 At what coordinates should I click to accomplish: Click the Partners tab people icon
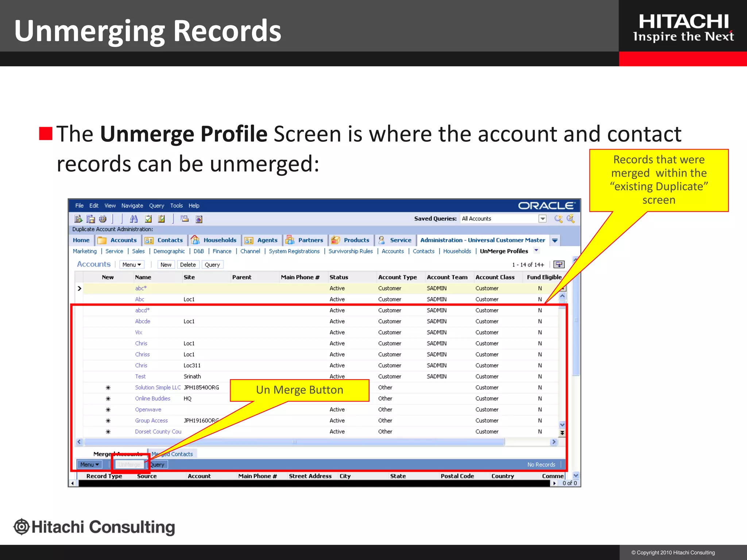(x=290, y=240)
